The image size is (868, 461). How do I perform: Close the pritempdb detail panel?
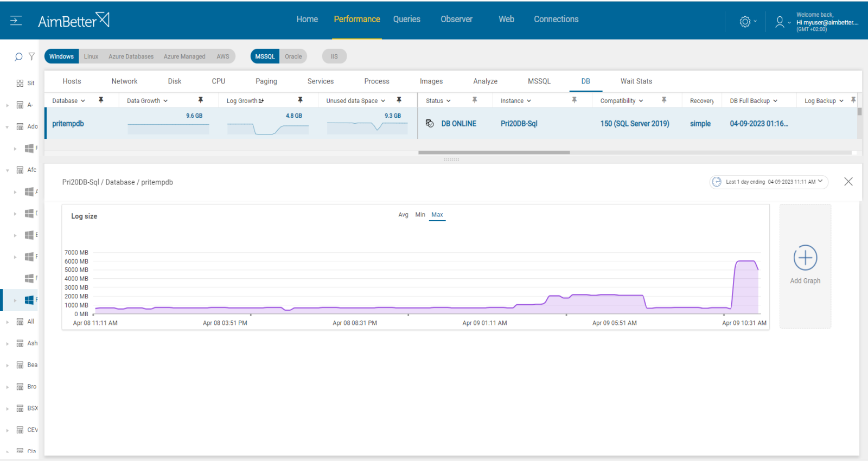pyautogui.click(x=848, y=182)
